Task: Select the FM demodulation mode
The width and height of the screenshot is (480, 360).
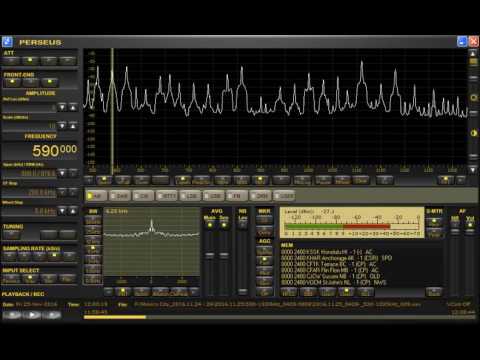Action: pos(237,196)
